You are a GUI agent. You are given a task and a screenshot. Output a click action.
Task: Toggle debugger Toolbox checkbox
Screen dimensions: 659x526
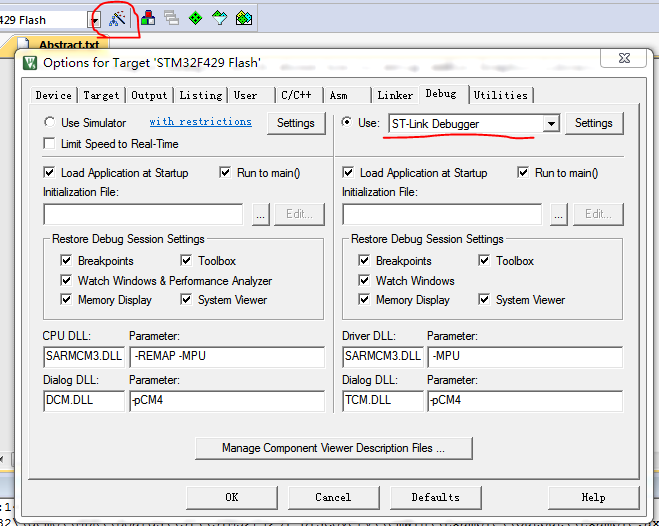point(484,260)
